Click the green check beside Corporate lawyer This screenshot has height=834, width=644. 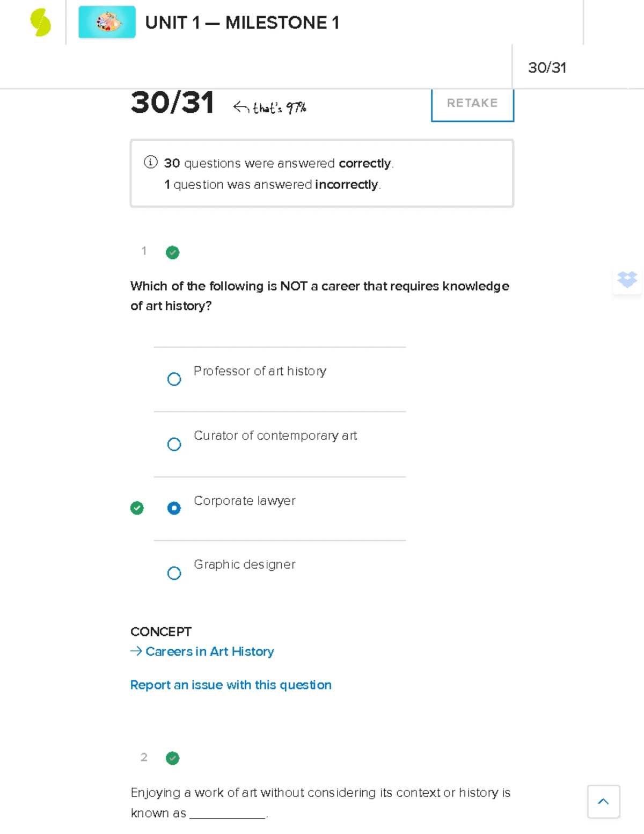pos(137,507)
